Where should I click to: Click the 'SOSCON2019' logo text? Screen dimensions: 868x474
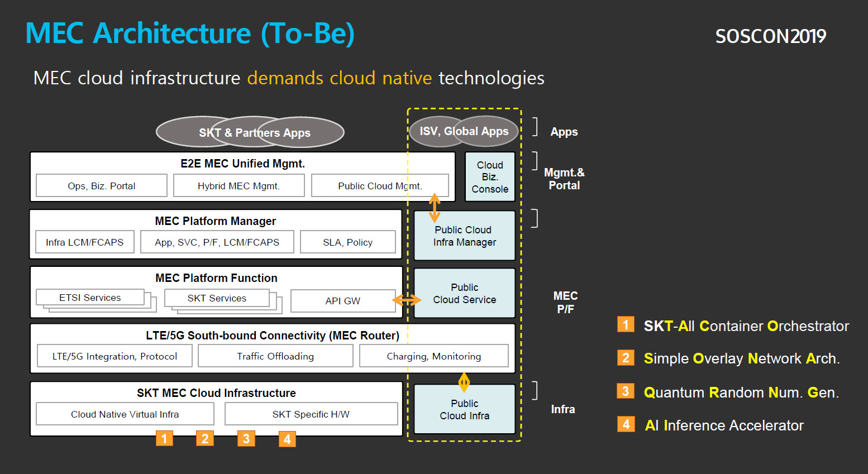[770, 36]
